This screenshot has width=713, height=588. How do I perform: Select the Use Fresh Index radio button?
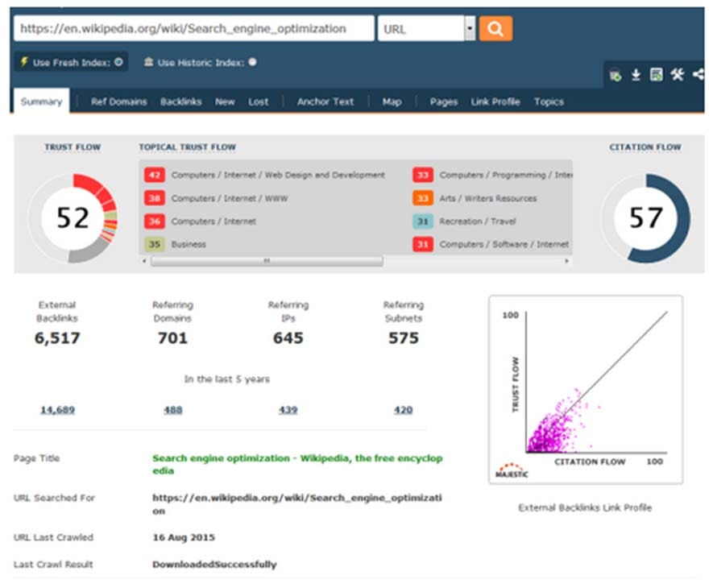118,62
